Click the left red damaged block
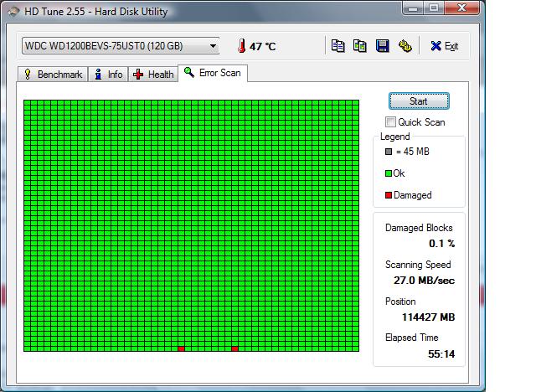Image resolution: width=536 pixels, height=392 pixels. (x=181, y=348)
